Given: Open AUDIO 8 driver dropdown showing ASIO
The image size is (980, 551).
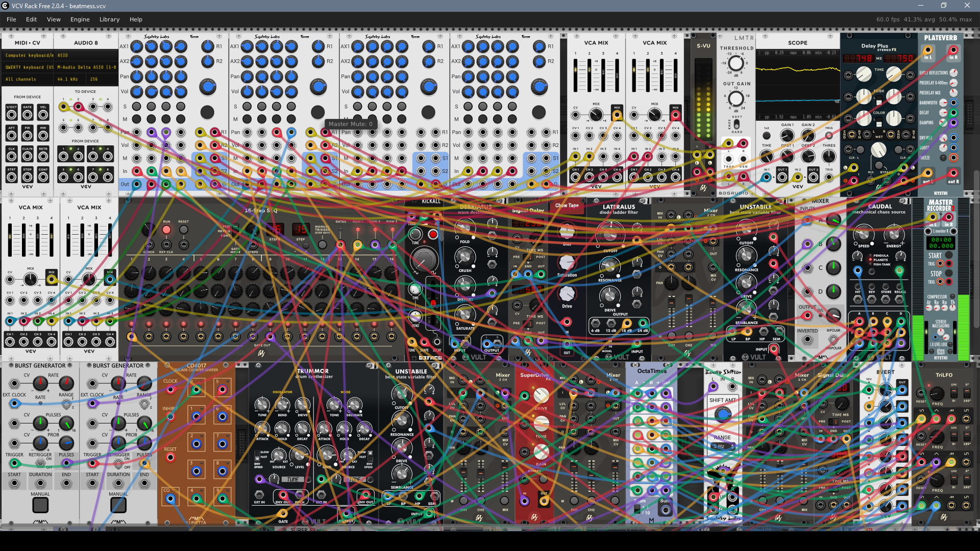Looking at the screenshot, I should click(86, 55).
